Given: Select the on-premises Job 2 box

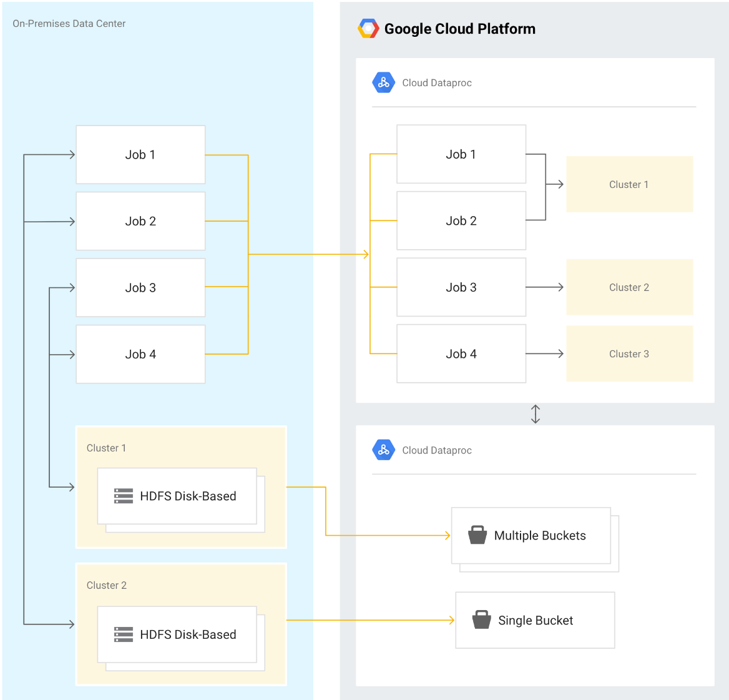Looking at the screenshot, I should tap(140, 221).
